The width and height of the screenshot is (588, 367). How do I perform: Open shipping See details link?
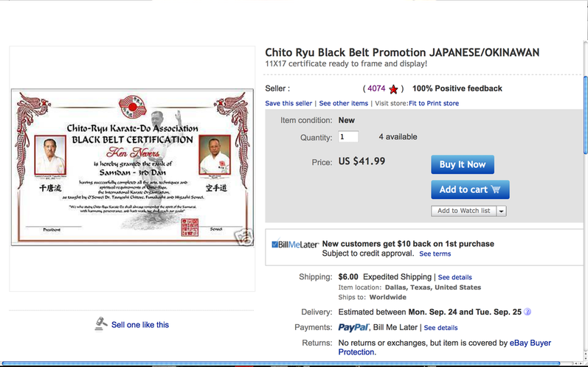tap(455, 278)
